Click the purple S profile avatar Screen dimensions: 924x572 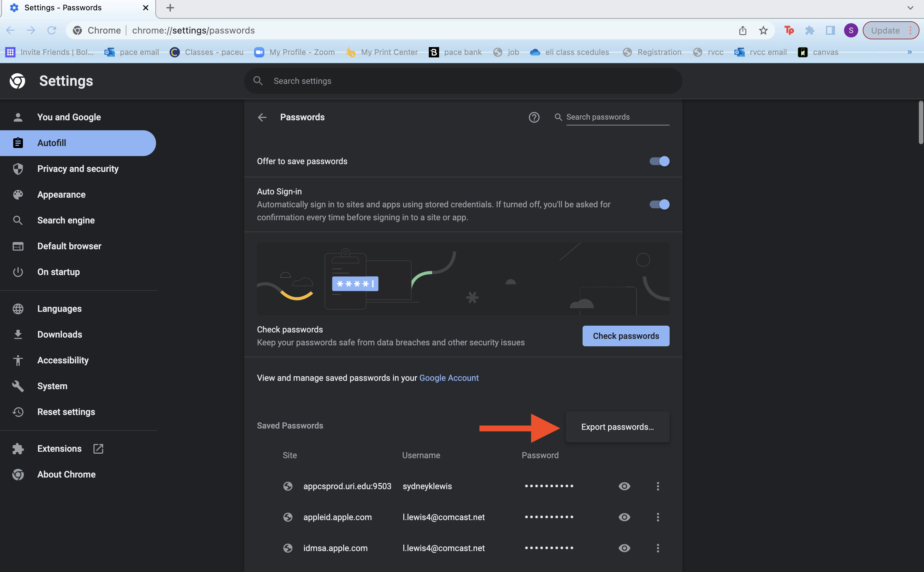850,30
